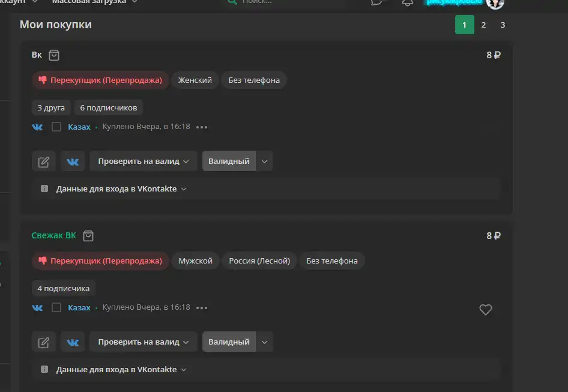
Task: Open the arrow beside Валидный in Свежак ВК card
Action: pyautogui.click(x=264, y=342)
